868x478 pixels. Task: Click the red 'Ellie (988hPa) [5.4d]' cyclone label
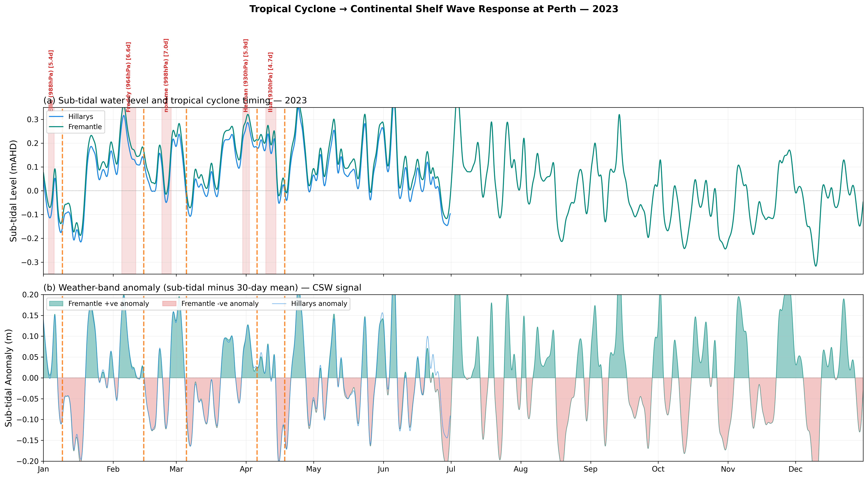(x=51, y=81)
